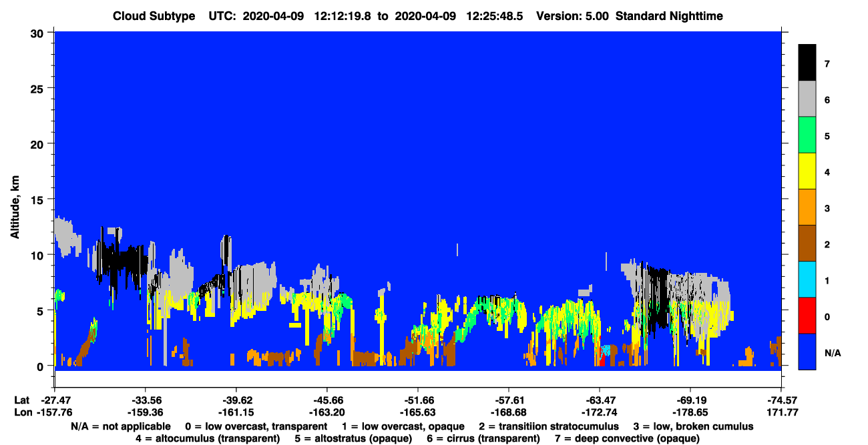Click the longitude value -157.76
Screen dimensions: 868x445
pos(55,412)
